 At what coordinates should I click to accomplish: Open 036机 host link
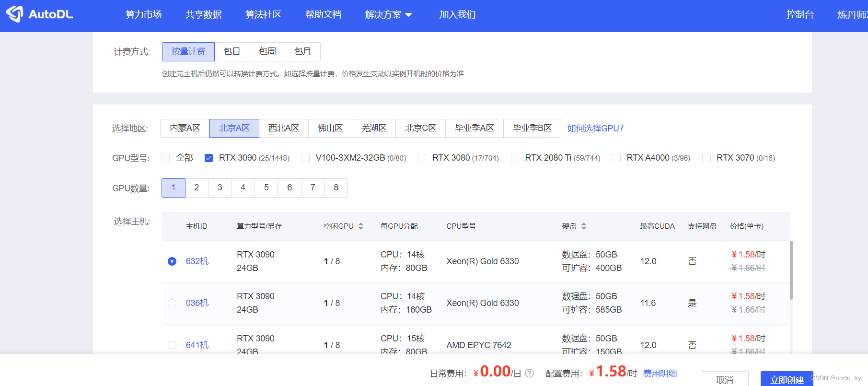pos(197,303)
